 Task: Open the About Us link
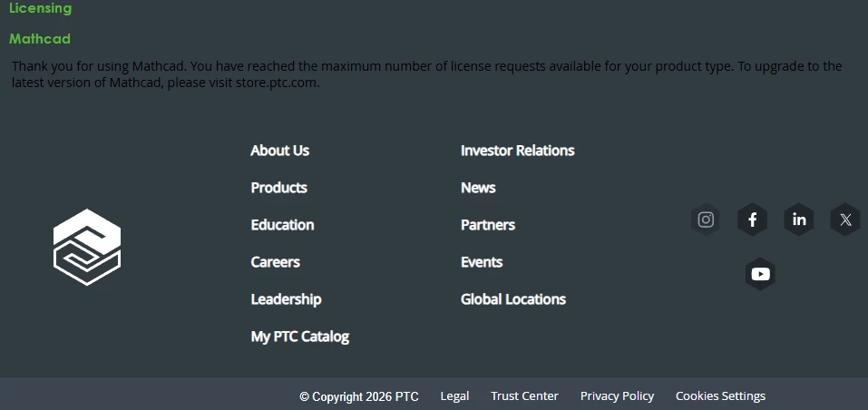coord(279,151)
